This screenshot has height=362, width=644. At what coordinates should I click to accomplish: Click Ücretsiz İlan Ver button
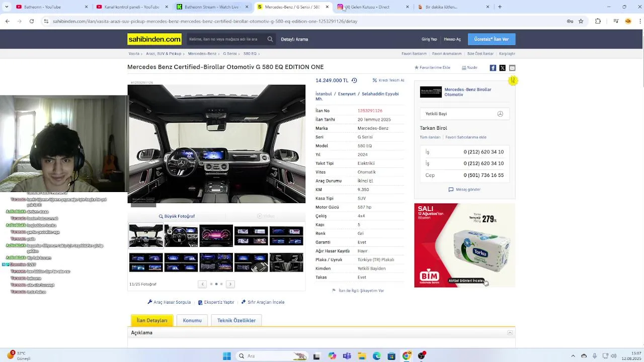coord(492,39)
